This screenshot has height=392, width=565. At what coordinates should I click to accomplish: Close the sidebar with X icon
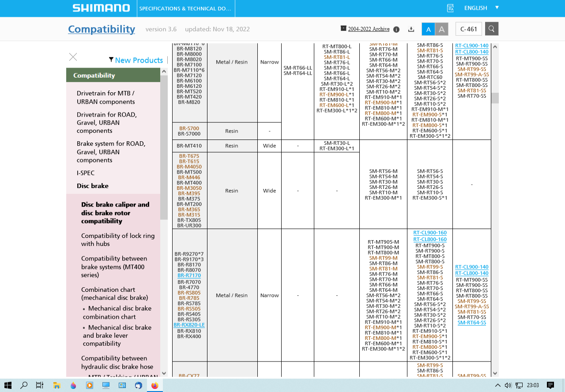point(73,57)
